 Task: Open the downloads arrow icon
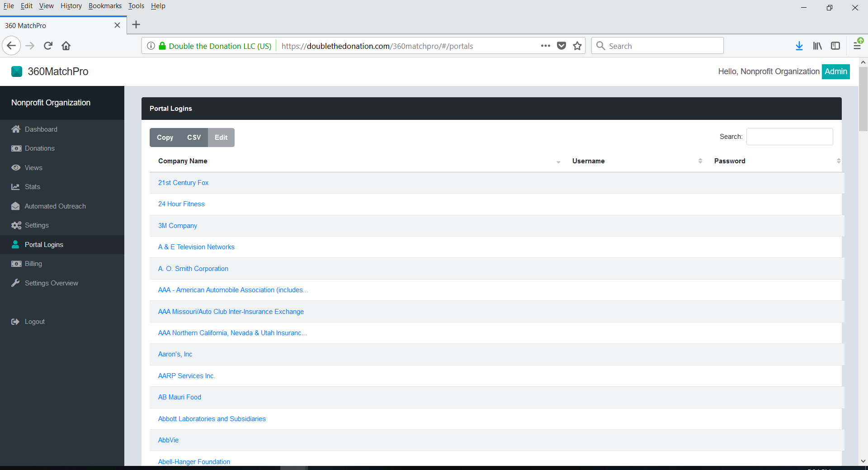tap(799, 46)
